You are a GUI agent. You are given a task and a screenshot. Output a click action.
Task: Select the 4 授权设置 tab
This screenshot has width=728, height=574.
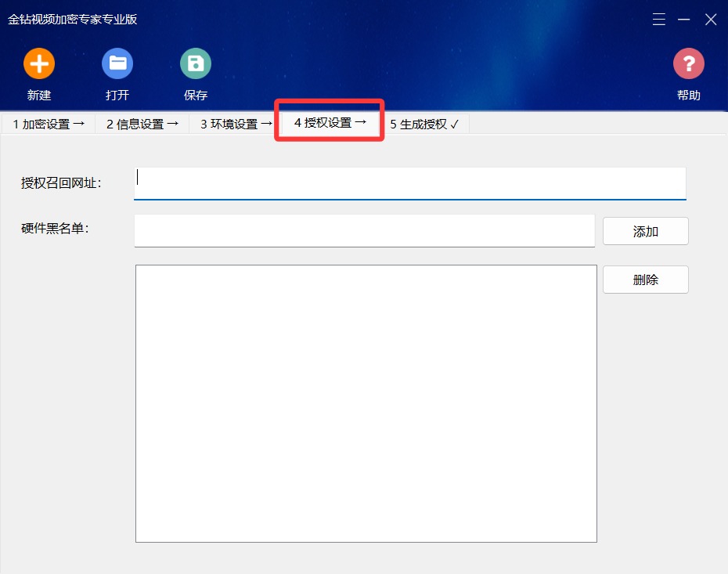point(330,123)
